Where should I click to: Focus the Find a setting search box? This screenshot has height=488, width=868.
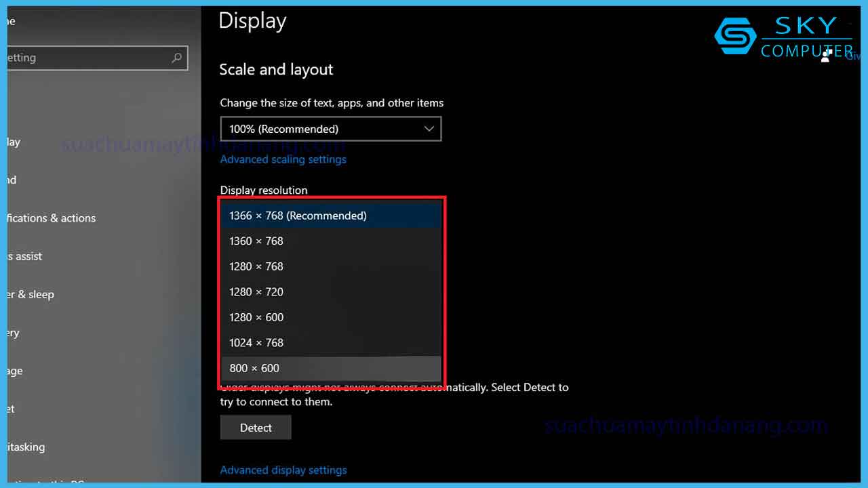coord(97,58)
